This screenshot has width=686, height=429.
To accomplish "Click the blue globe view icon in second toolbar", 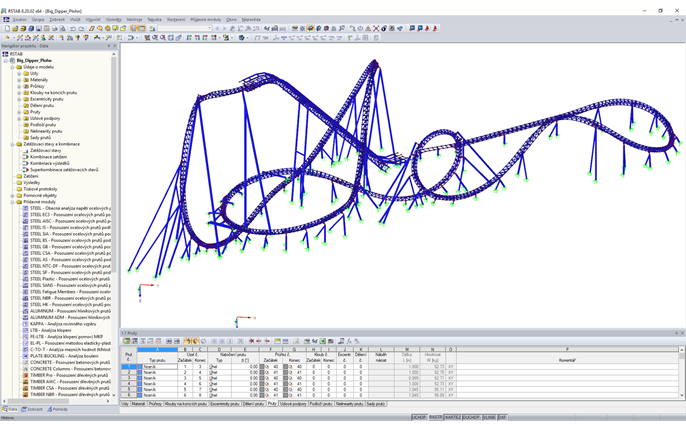I will click(241, 38).
